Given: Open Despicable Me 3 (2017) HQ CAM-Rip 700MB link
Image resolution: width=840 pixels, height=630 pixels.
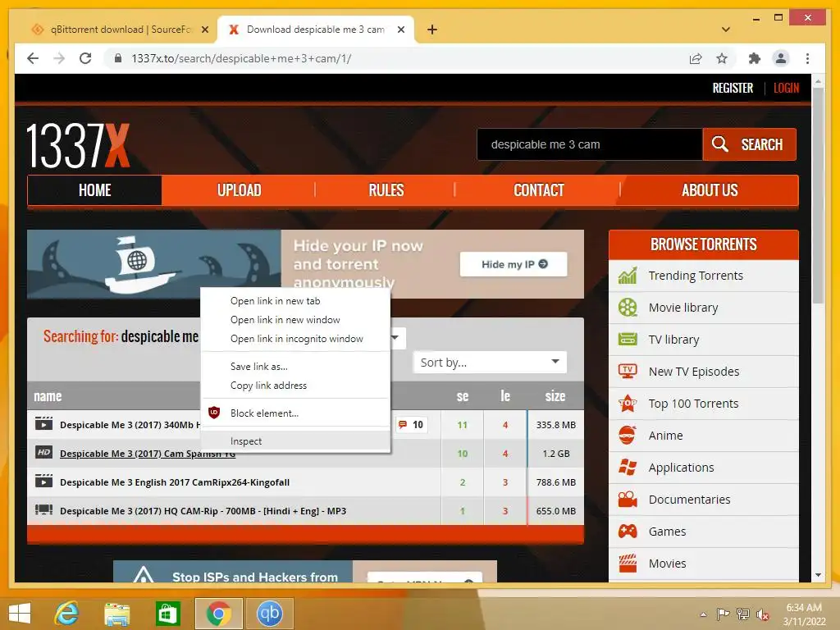Looking at the screenshot, I should (203, 511).
